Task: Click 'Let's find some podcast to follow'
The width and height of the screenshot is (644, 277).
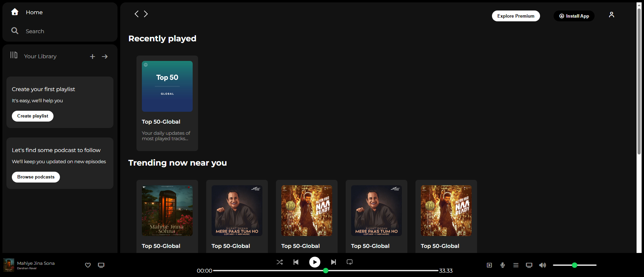Action: pyautogui.click(x=56, y=150)
